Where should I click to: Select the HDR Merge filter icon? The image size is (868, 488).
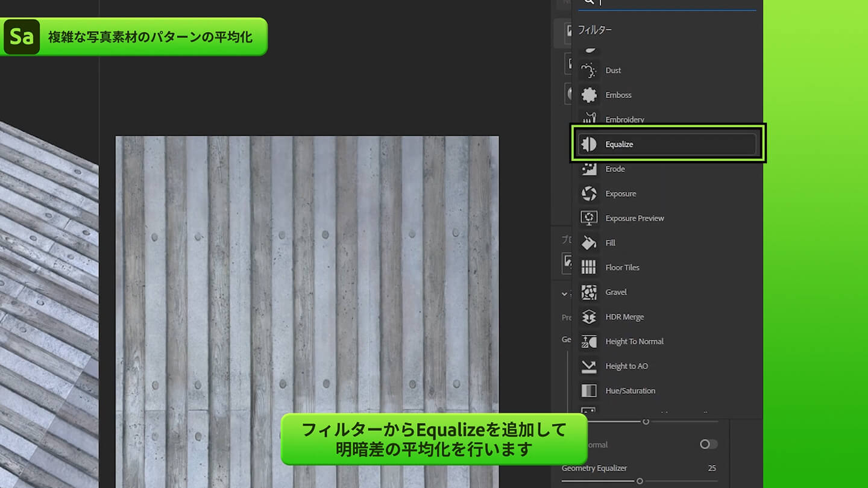pos(589,317)
